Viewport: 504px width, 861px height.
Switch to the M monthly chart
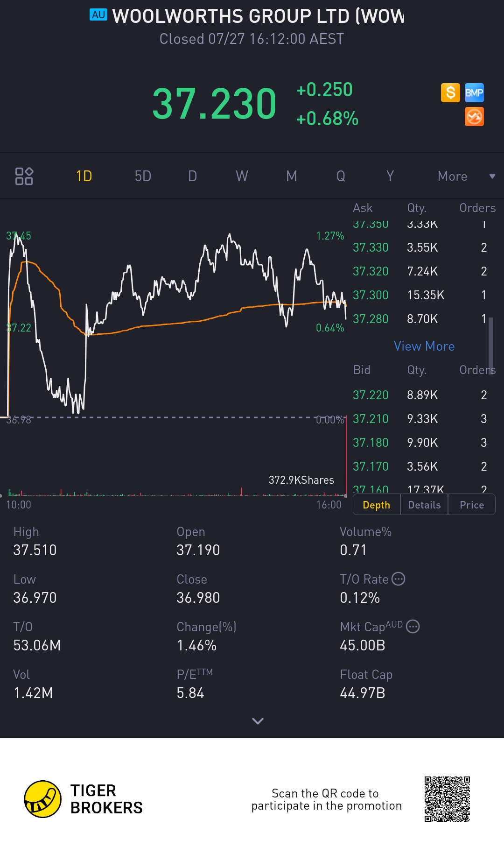[x=291, y=176]
